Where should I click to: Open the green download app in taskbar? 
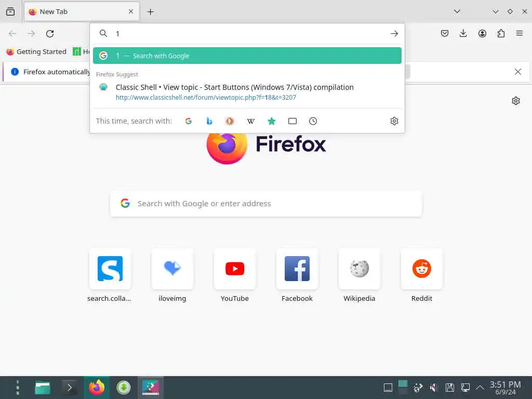[124, 388]
